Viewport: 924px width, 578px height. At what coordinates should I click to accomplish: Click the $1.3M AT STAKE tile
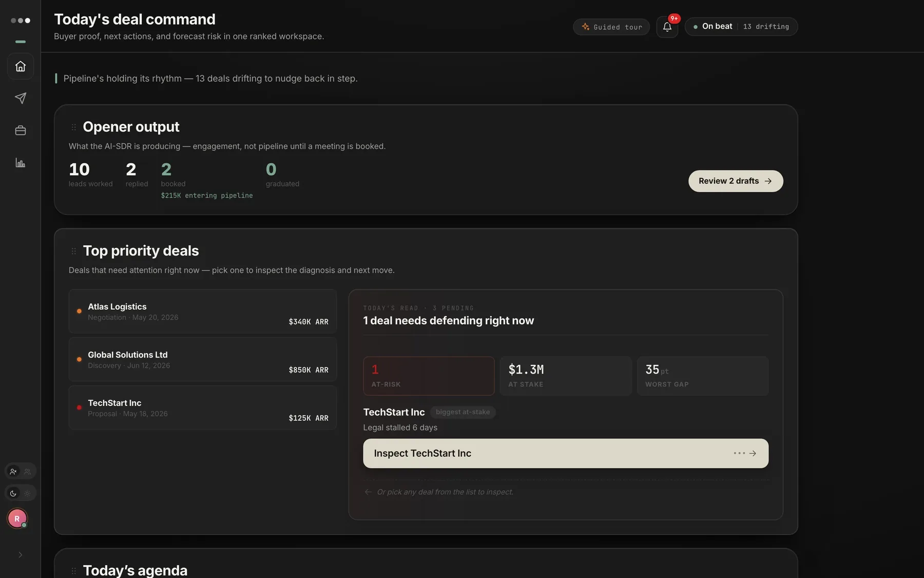click(x=566, y=376)
